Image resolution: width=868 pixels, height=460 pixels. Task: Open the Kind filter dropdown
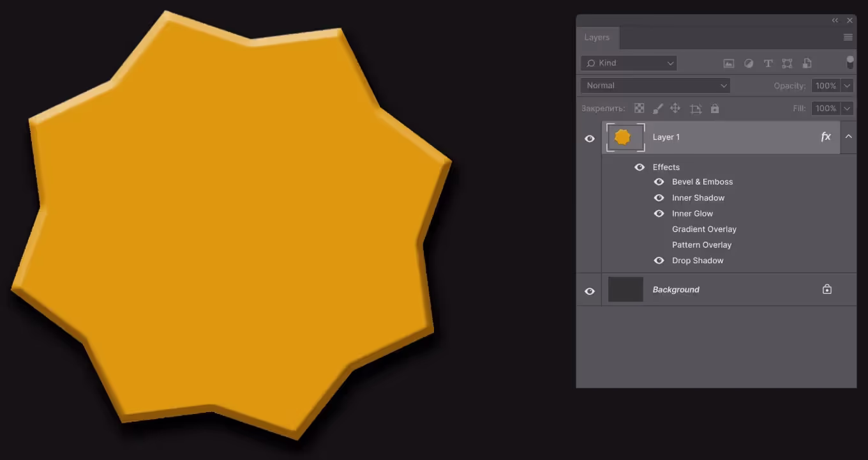(629, 63)
